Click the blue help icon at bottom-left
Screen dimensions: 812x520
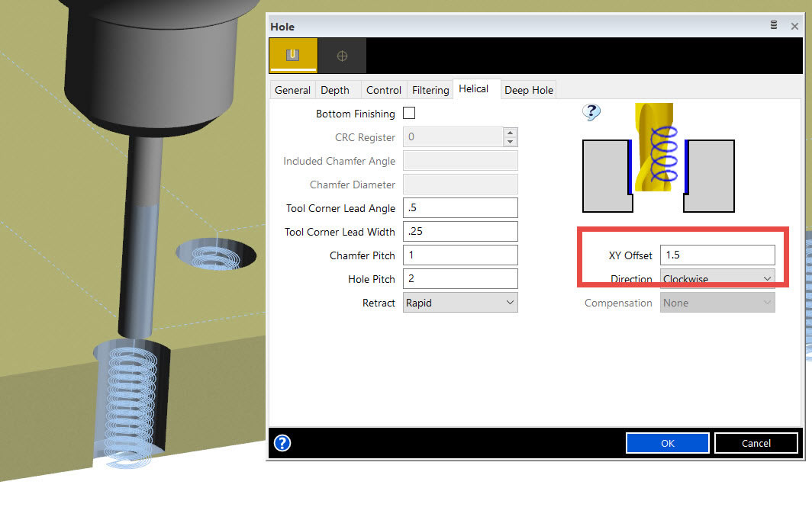(x=282, y=443)
